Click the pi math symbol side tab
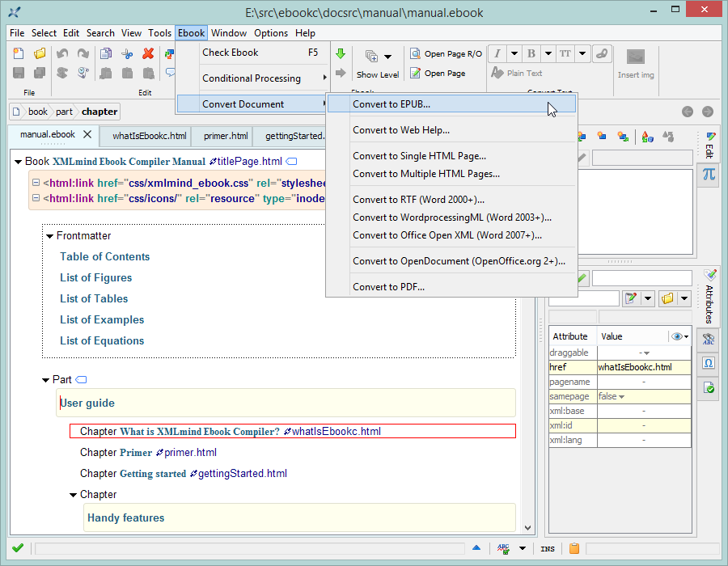 coord(709,175)
